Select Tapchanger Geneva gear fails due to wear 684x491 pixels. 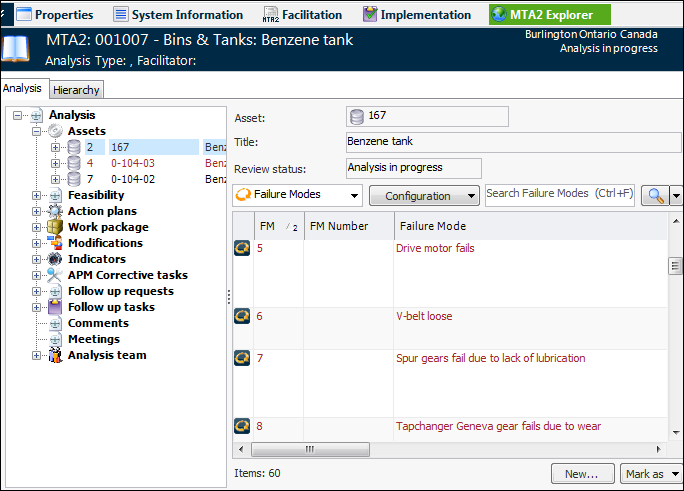click(x=498, y=426)
